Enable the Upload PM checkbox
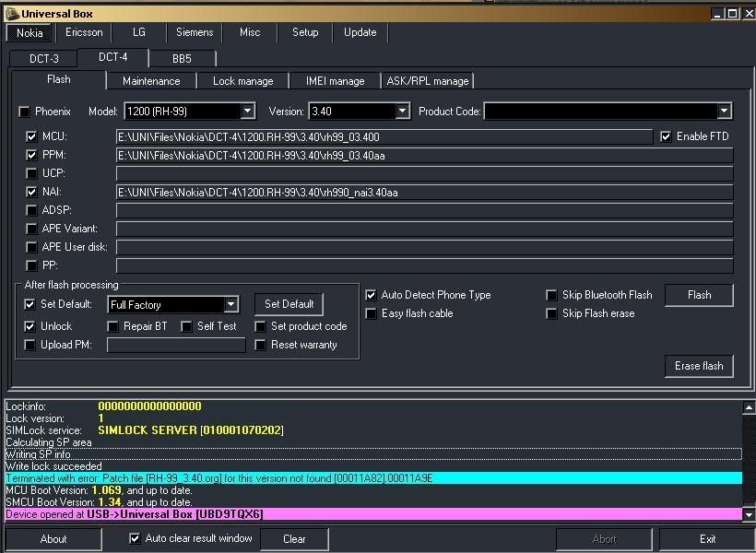 (30, 346)
